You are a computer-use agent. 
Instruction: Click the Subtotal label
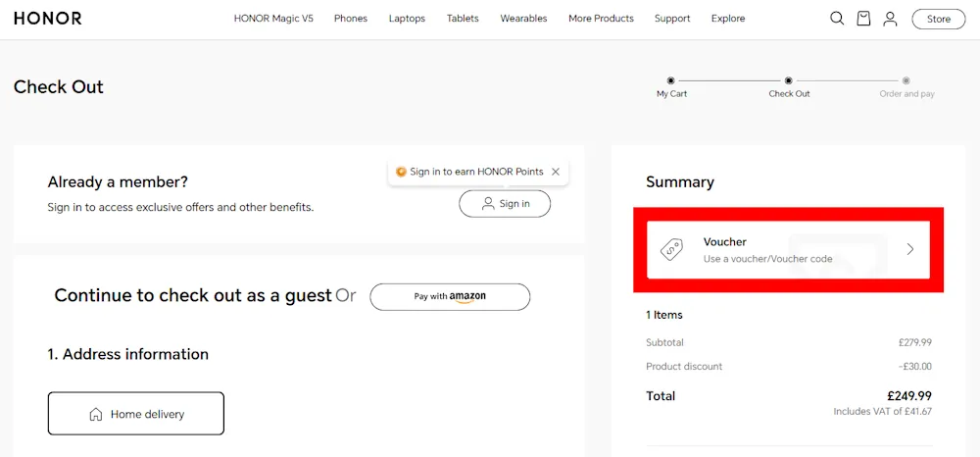pos(665,342)
